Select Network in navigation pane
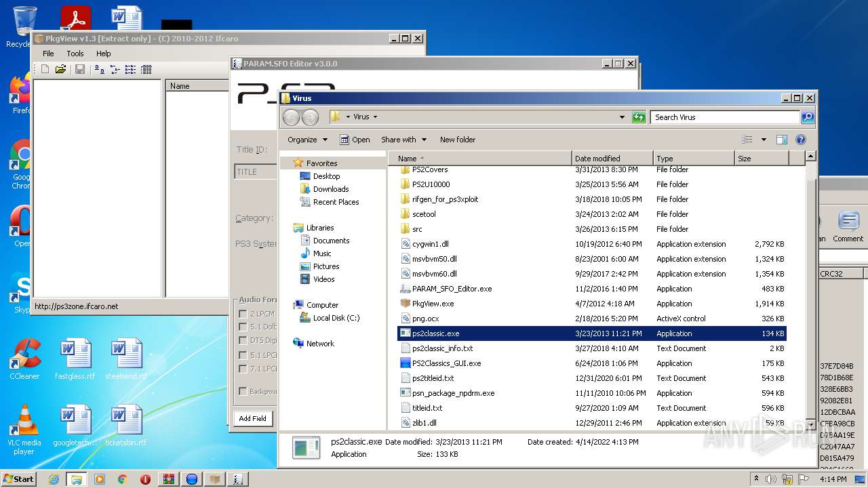 [320, 344]
